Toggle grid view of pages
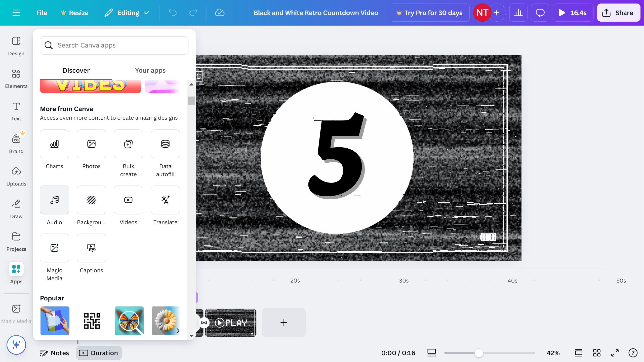This screenshot has width=644, height=362. pyautogui.click(x=597, y=353)
